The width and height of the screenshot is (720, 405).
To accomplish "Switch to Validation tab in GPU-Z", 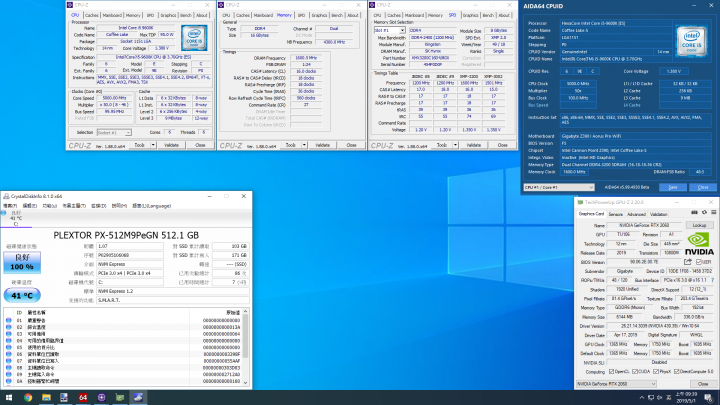I will 658,214.
